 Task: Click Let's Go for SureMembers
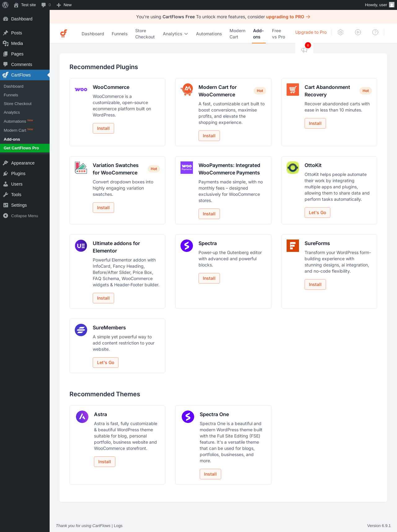pyautogui.click(x=105, y=363)
